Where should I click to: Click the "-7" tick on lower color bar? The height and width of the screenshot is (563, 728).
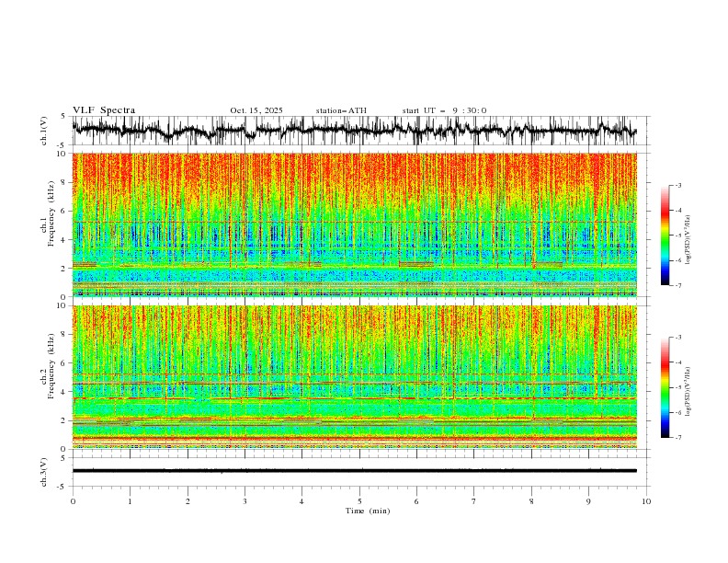coord(677,438)
